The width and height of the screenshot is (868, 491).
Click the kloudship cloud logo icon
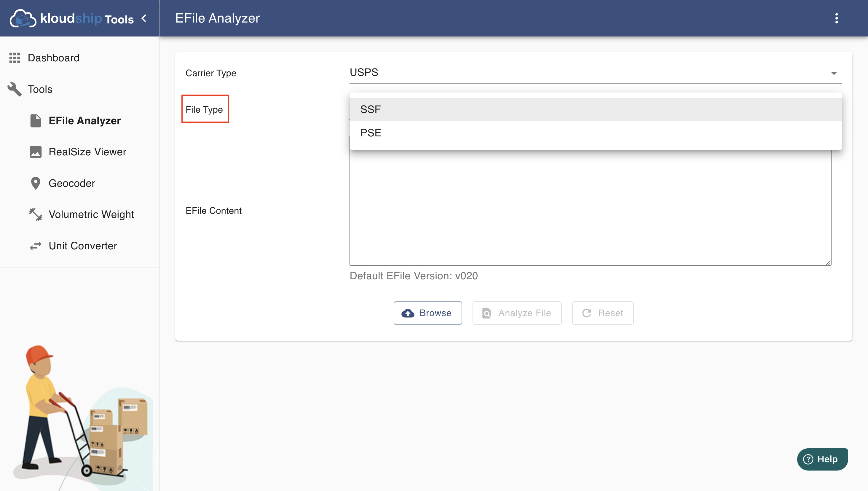(23, 18)
